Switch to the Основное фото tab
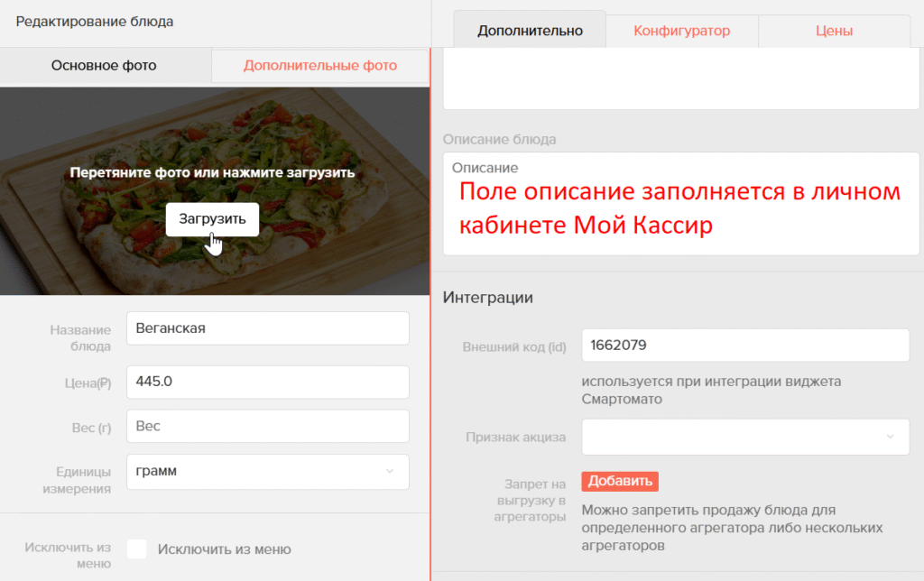 coord(104,65)
